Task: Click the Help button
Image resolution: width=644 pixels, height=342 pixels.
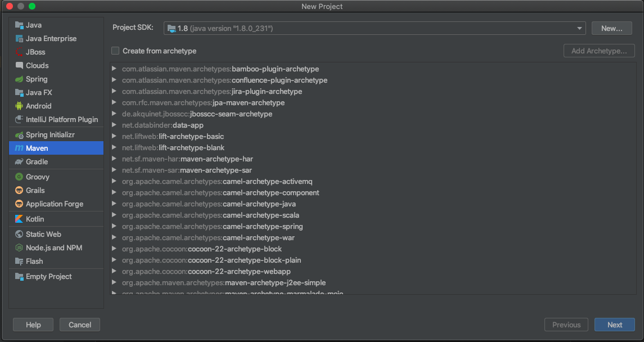Action: [33, 325]
